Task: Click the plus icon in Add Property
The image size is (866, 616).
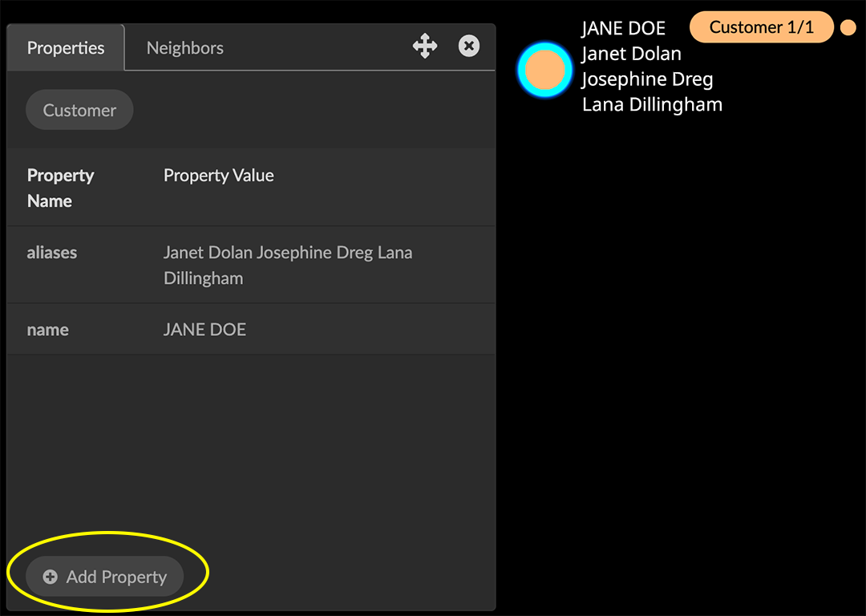Action: 51,577
